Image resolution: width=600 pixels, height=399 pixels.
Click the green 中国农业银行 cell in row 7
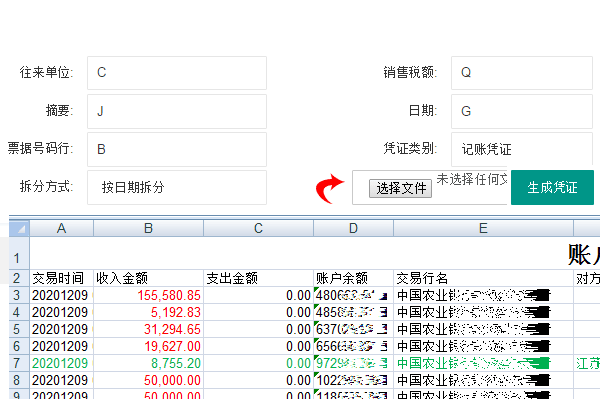tap(483, 363)
